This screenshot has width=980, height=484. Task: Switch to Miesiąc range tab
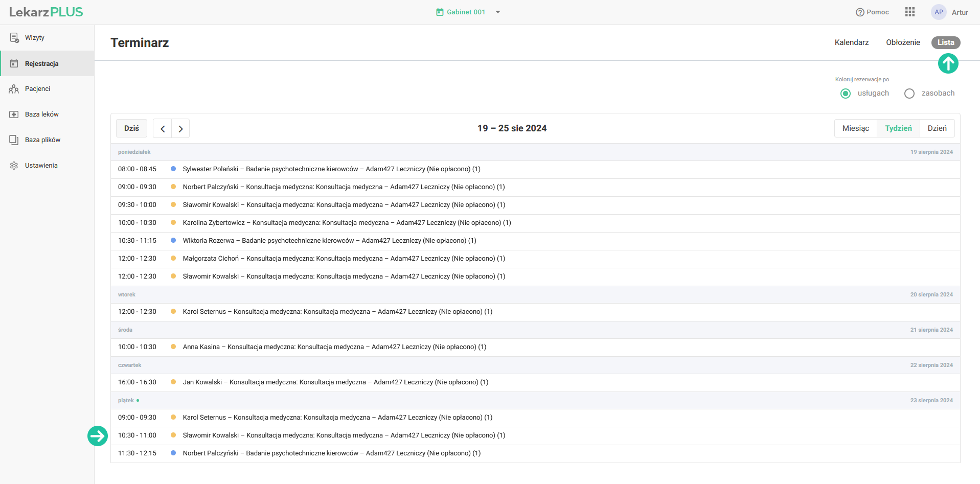click(855, 128)
